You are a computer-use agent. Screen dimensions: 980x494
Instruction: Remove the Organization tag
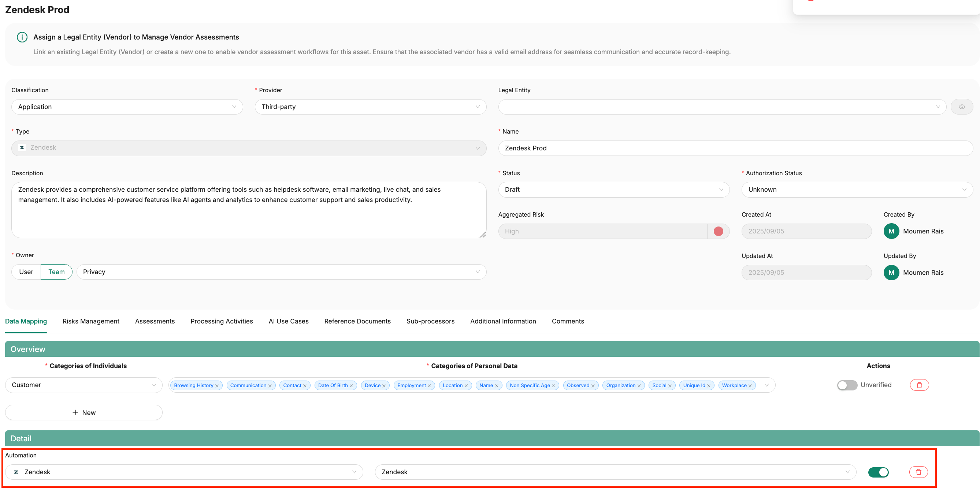coord(639,386)
